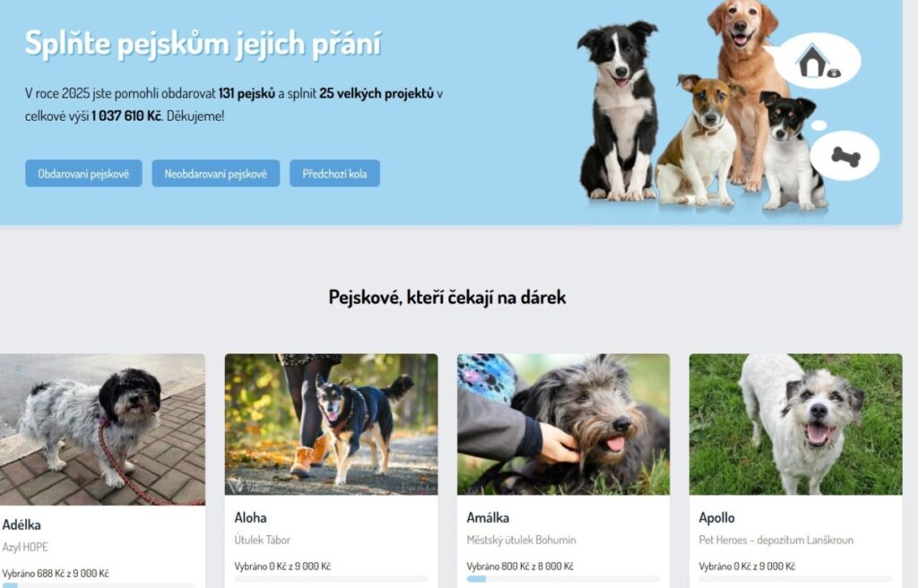918x588 pixels.
Task: Click the bone thought bubble icon
Action: 845,156
